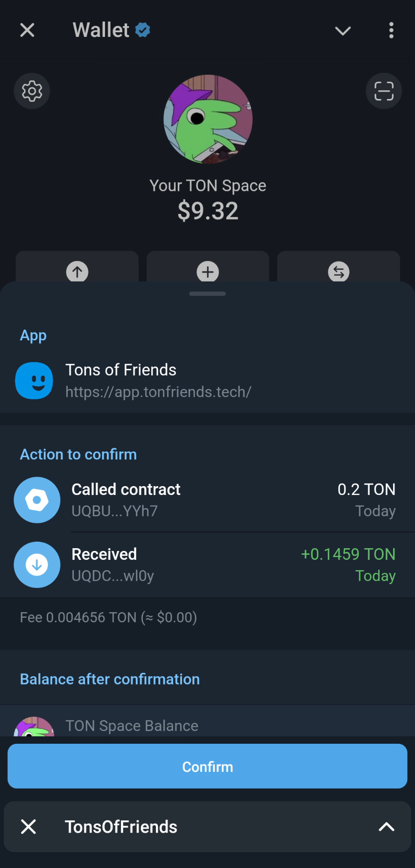This screenshot has width=415, height=868.
Task: Tap the Tons of Friends smiley icon
Action: [x=34, y=381]
